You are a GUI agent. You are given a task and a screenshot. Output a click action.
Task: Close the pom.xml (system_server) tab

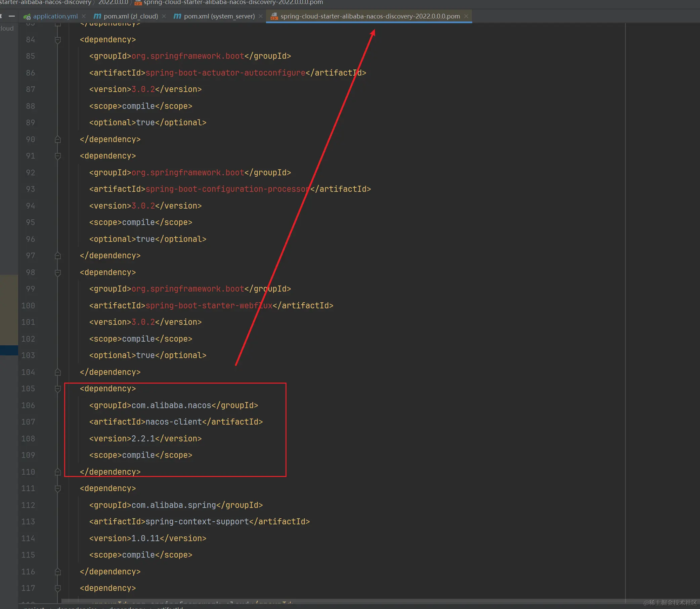tap(261, 16)
